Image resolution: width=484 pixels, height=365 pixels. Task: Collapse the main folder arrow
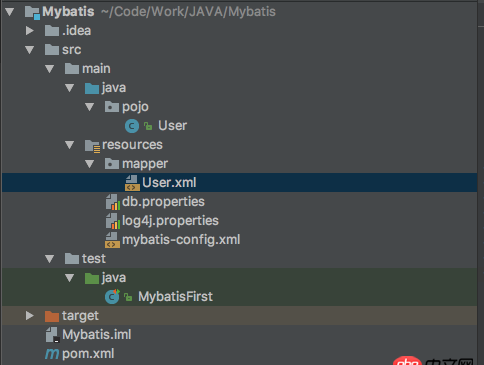(50, 69)
